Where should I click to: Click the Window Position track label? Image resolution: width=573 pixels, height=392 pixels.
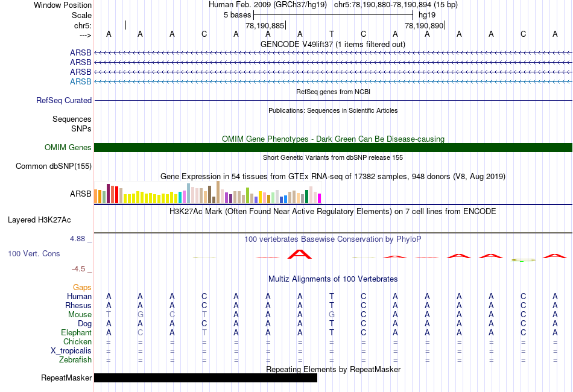63,5
